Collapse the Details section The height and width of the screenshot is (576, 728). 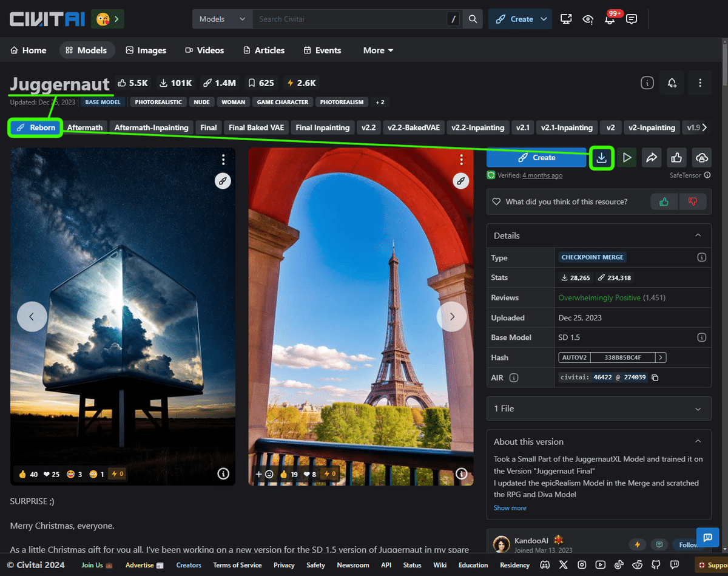pyautogui.click(x=698, y=235)
